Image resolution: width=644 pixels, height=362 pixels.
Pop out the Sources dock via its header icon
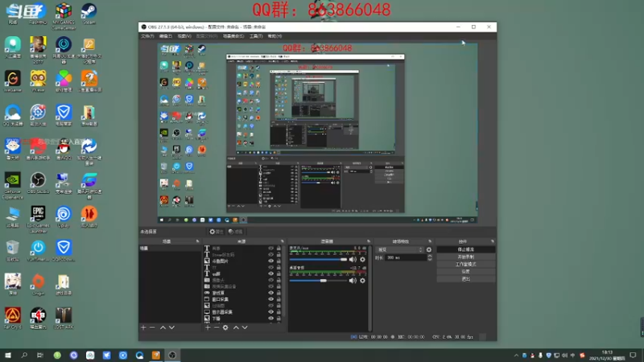coord(283,241)
